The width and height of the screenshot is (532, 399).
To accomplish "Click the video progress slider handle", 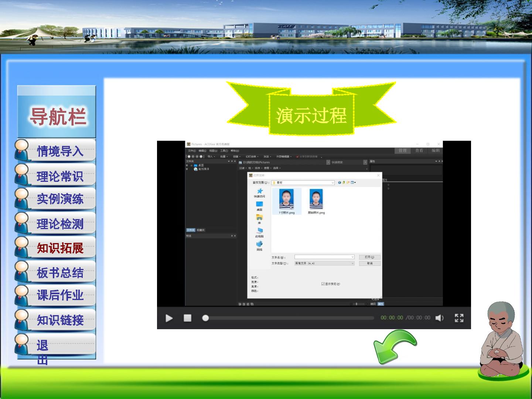I will pos(205,318).
